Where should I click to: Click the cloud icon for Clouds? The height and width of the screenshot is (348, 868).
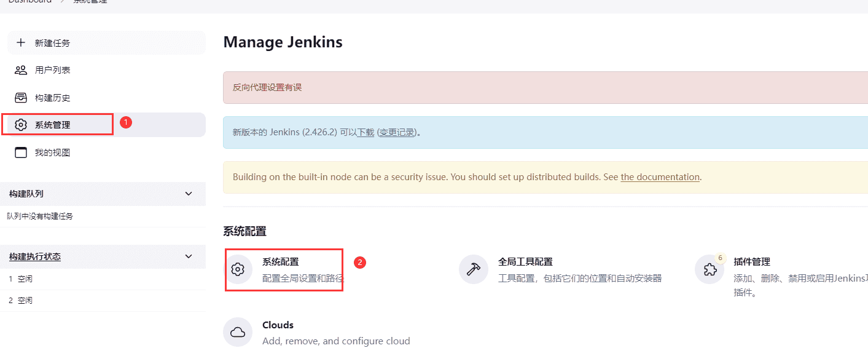coord(238,332)
